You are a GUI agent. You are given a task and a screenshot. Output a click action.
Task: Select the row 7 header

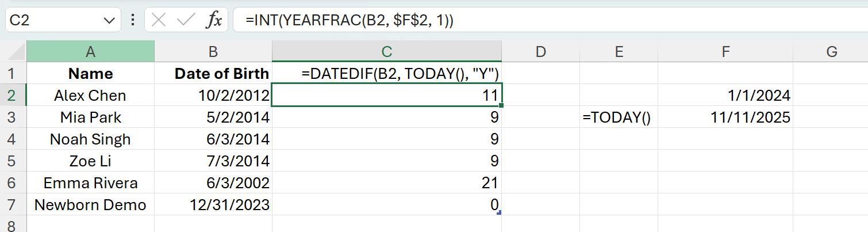(13, 205)
